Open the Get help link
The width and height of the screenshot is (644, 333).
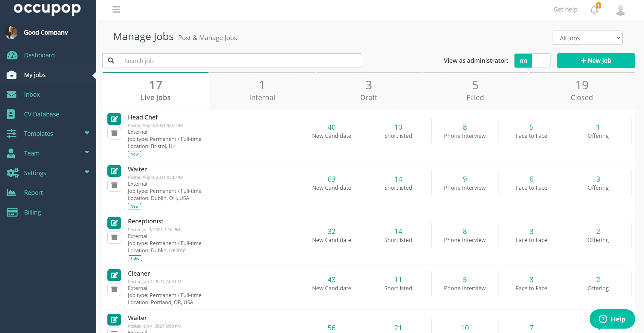(x=565, y=9)
